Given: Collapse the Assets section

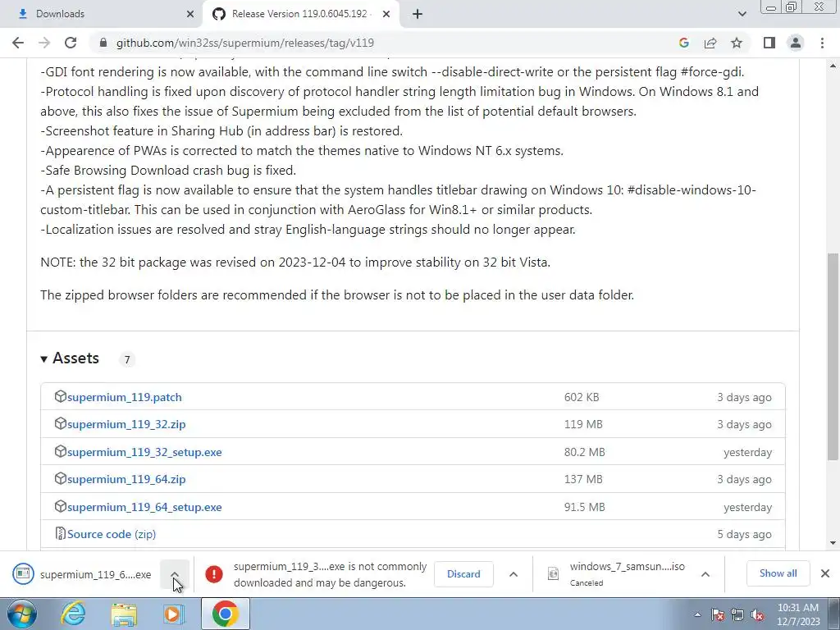Looking at the screenshot, I should pyautogui.click(x=71, y=358).
